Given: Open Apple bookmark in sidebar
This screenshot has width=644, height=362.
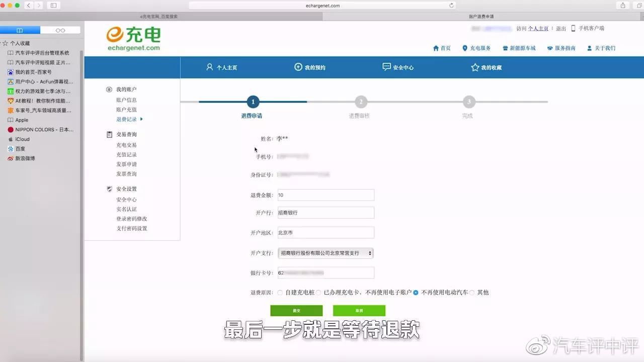Looking at the screenshot, I should [22, 120].
